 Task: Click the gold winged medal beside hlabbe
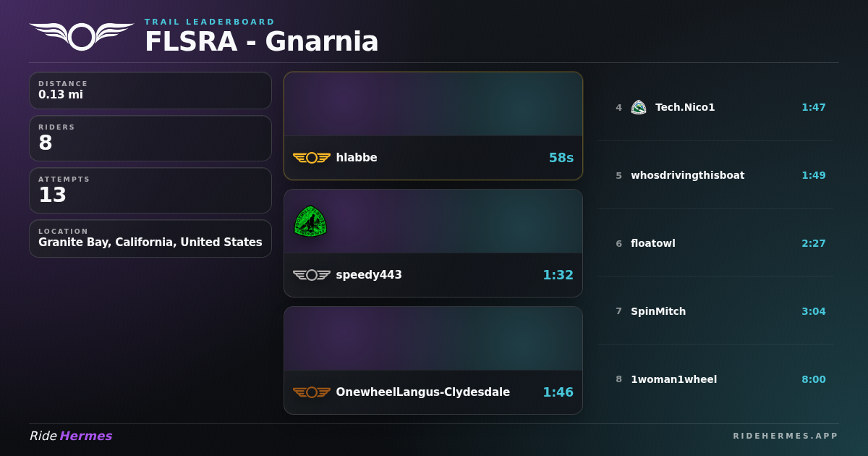312,158
